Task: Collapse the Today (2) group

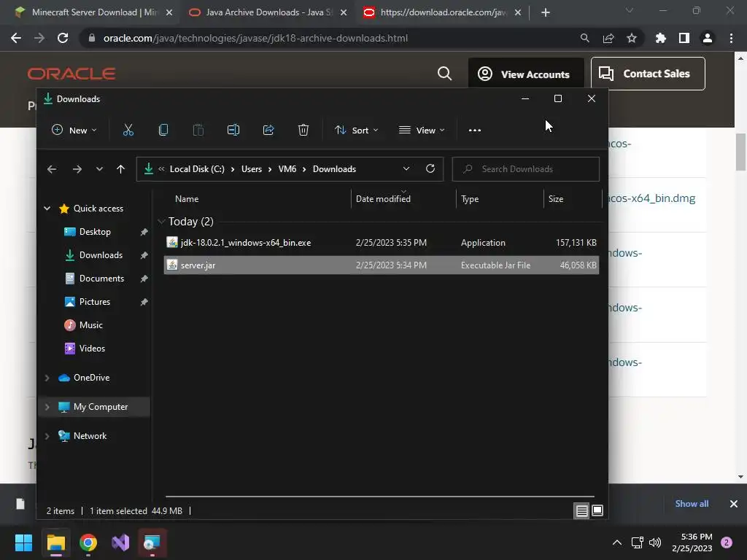Action: [x=161, y=222]
